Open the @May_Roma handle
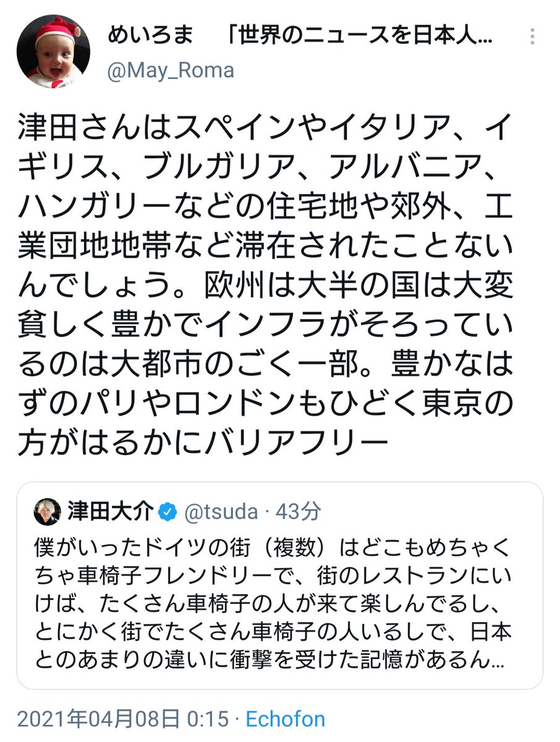This screenshot has height=742, width=560. (171, 70)
